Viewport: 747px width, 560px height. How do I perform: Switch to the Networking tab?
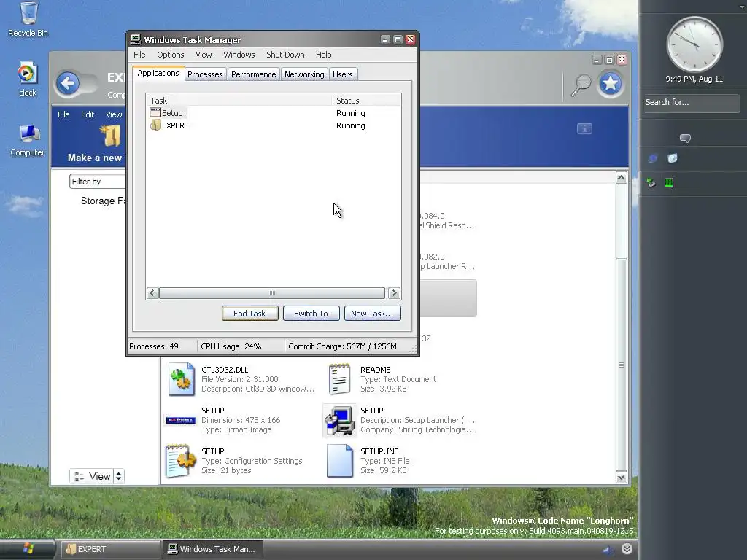pyautogui.click(x=304, y=74)
